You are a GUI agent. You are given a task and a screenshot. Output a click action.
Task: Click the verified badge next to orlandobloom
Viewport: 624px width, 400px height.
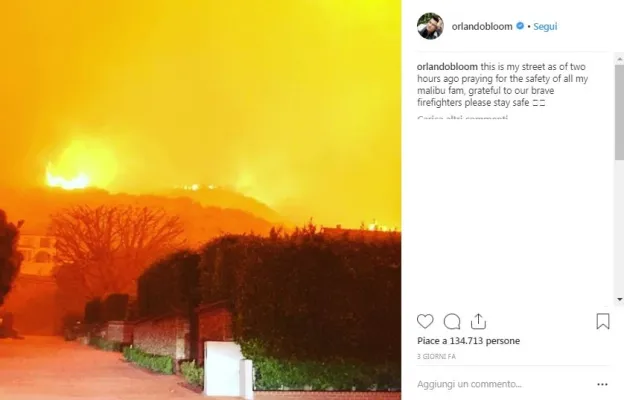click(x=520, y=26)
